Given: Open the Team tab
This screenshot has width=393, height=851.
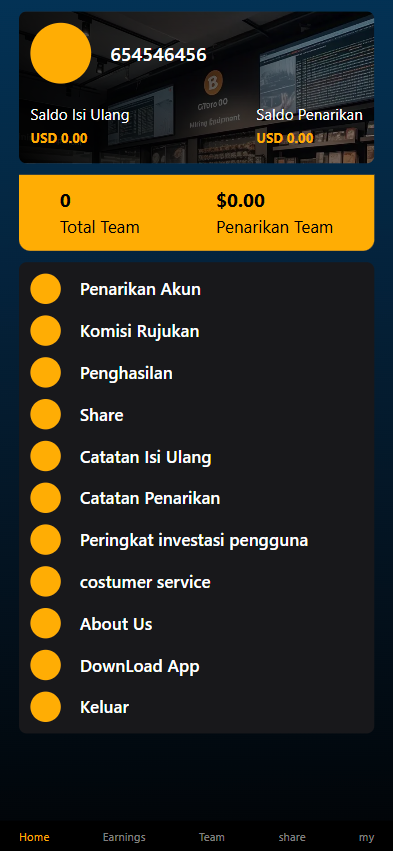Looking at the screenshot, I should pyautogui.click(x=212, y=837).
